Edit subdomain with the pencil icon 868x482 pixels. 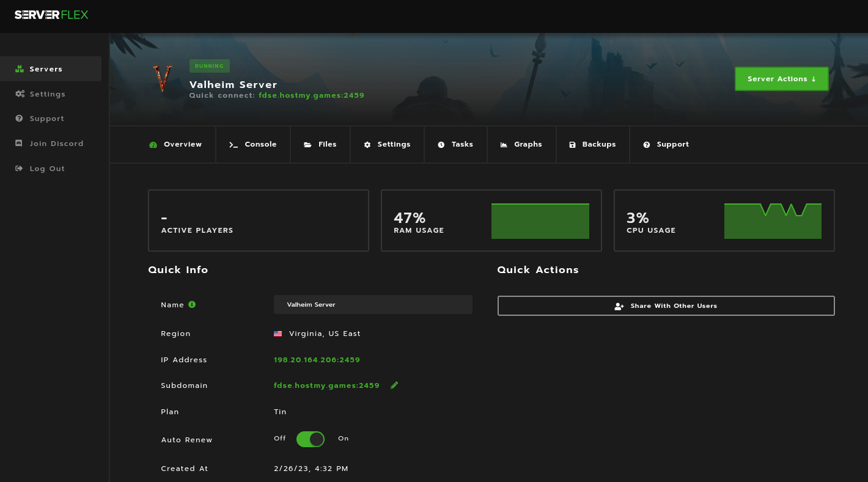pyautogui.click(x=394, y=385)
